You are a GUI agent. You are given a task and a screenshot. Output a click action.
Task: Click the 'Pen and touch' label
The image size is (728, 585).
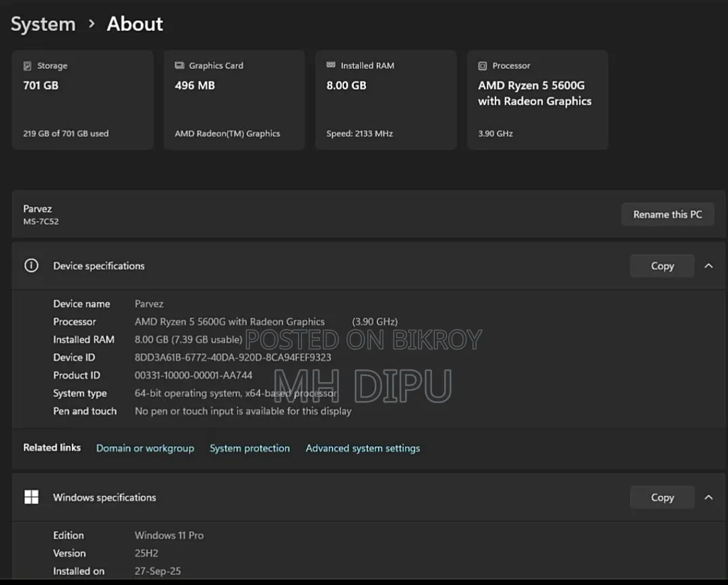(x=85, y=411)
